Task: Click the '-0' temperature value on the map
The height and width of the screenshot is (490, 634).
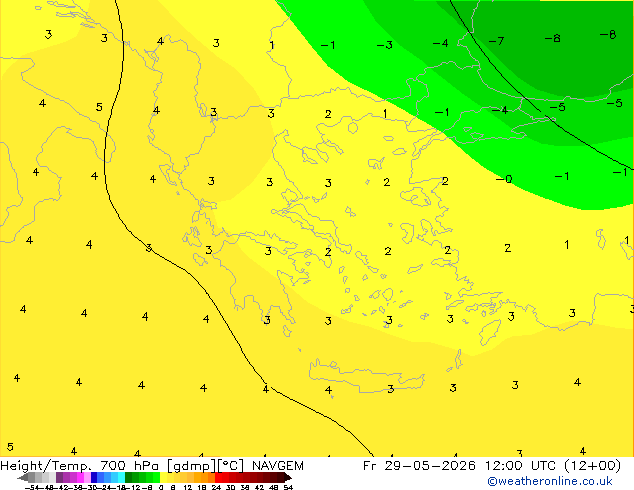Action: 504,179
